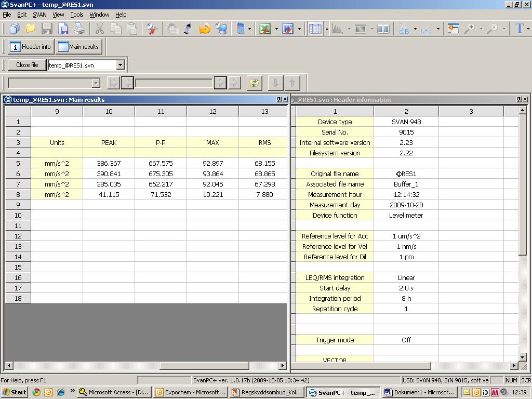Click the Main results horizontal scrollbar thumb

[x=204, y=365]
